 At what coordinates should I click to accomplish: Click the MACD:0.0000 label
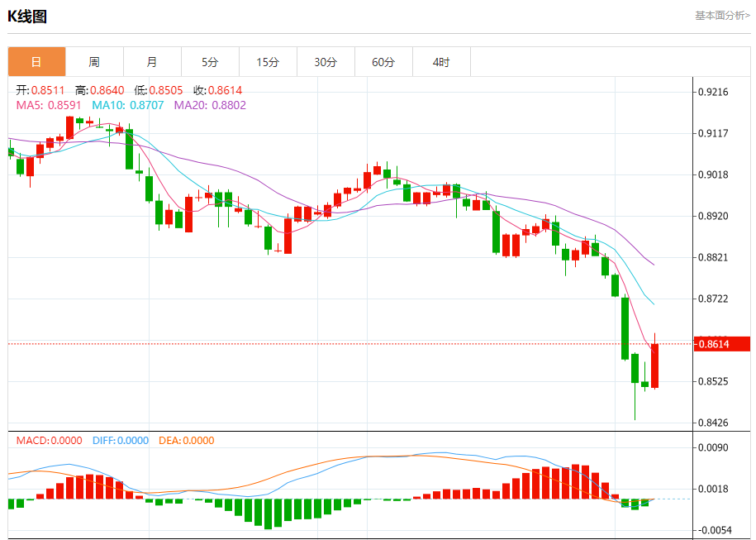point(50,441)
